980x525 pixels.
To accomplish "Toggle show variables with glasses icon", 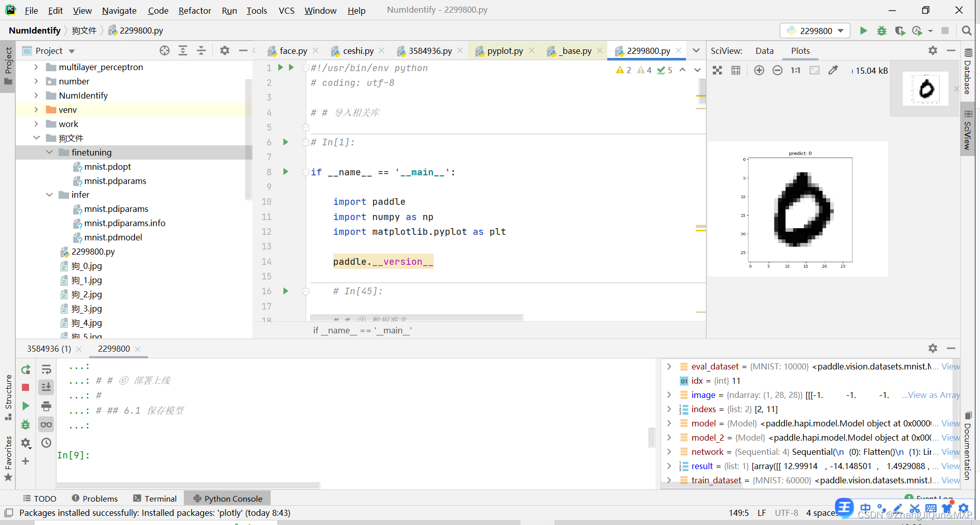I will (46, 424).
